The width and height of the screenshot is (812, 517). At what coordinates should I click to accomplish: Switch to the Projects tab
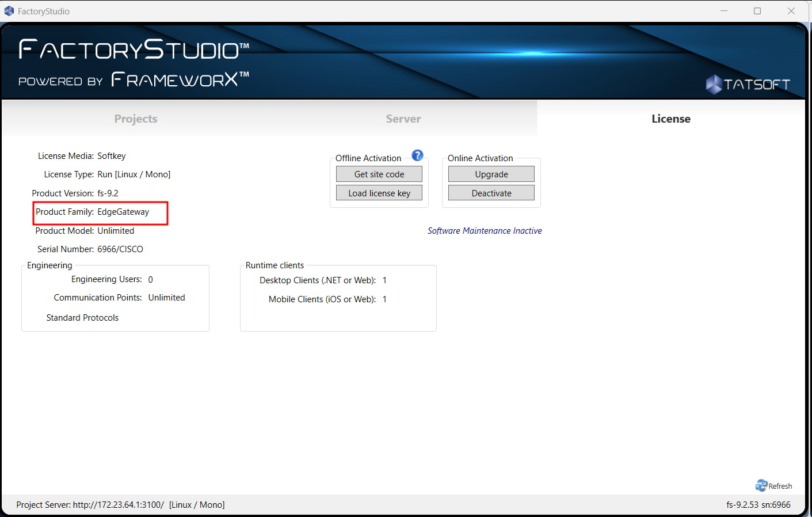coord(136,119)
